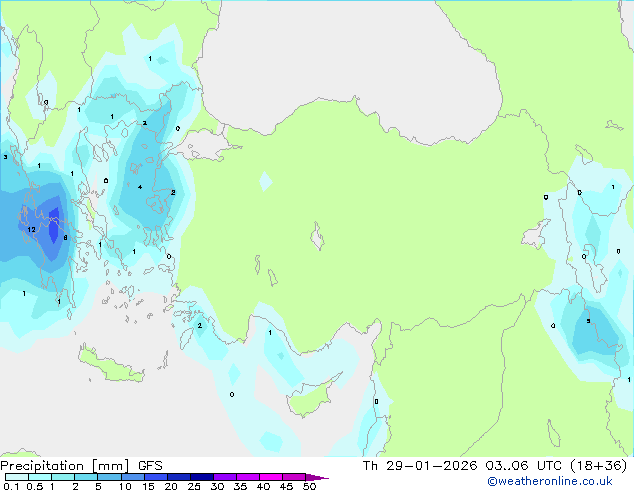Click the 10–15 mm legend color swatch
The width and height of the screenshot is (634, 490).
coord(133,477)
